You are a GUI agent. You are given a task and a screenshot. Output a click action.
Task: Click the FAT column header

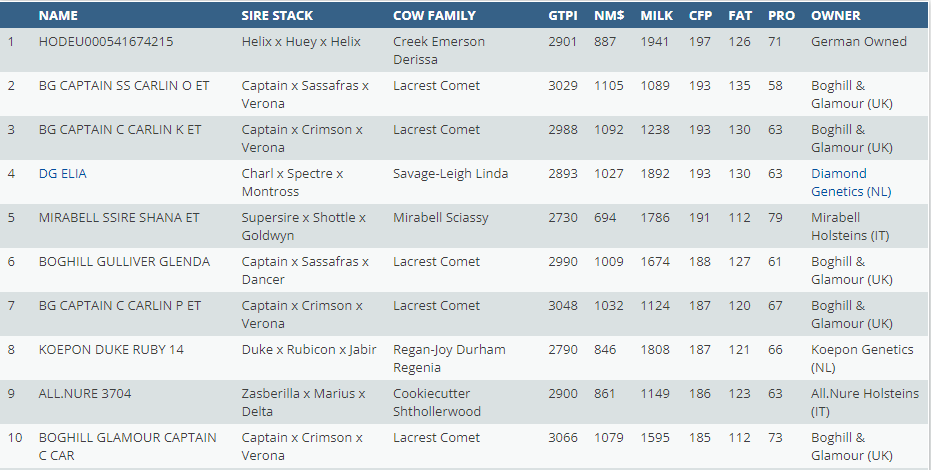point(740,16)
